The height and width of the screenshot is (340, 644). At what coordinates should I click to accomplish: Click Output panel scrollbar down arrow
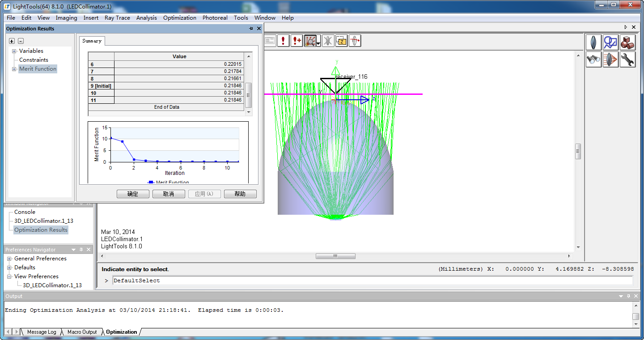pyautogui.click(x=636, y=325)
